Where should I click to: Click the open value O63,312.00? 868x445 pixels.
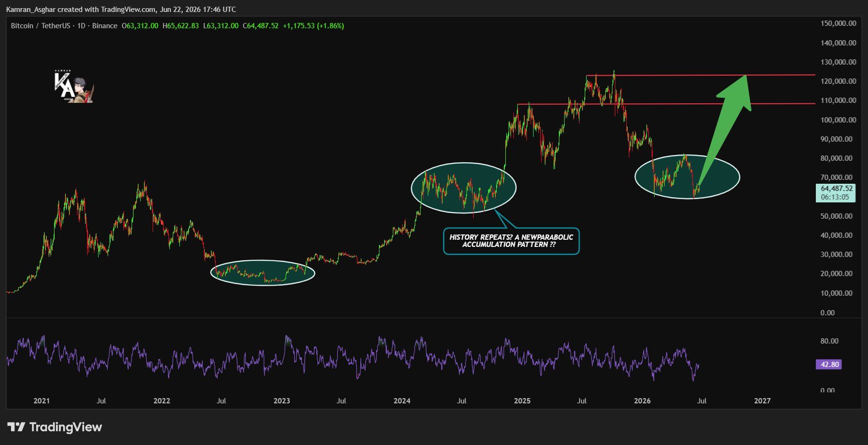pyautogui.click(x=140, y=26)
